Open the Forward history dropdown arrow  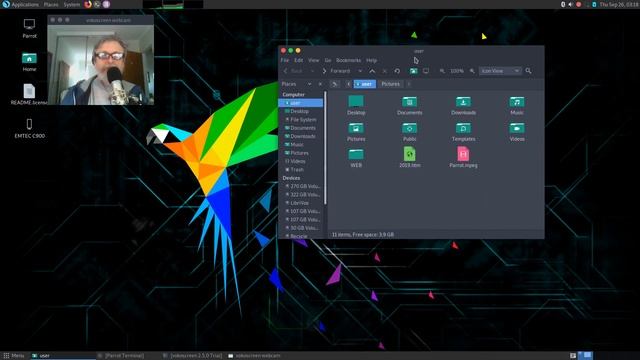point(360,71)
